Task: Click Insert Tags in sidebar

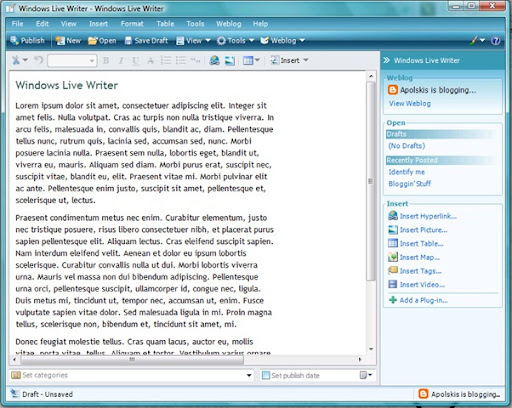Action: click(415, 271)
